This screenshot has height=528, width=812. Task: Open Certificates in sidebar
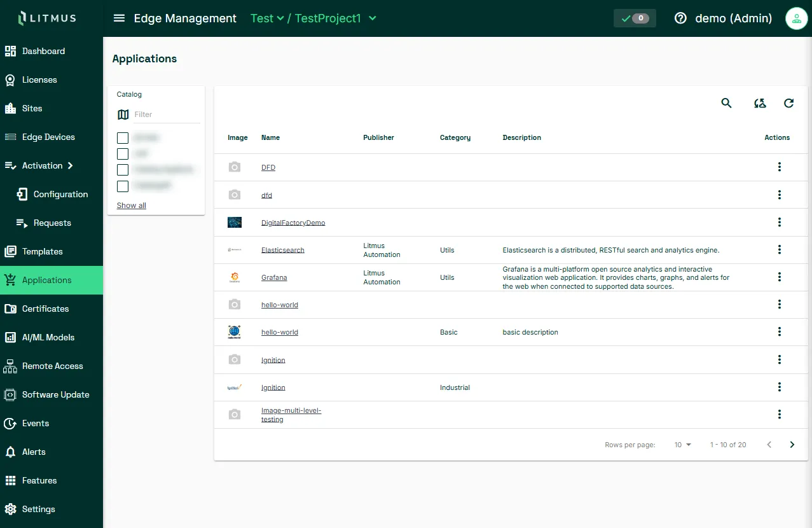pyautogui.click(x=52, y=309)
